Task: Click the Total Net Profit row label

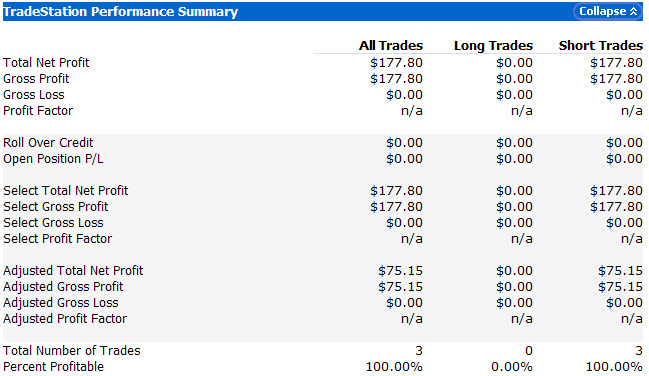Action: point(46,63)
